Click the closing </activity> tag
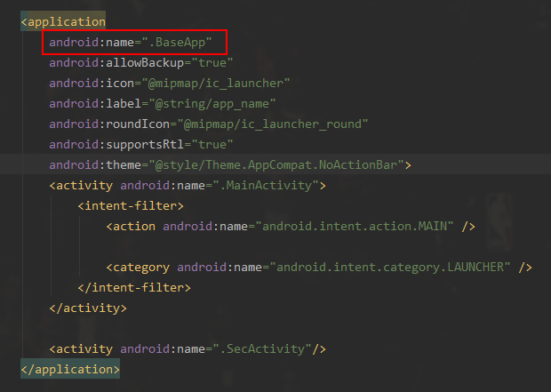 (x=88, y=308)
